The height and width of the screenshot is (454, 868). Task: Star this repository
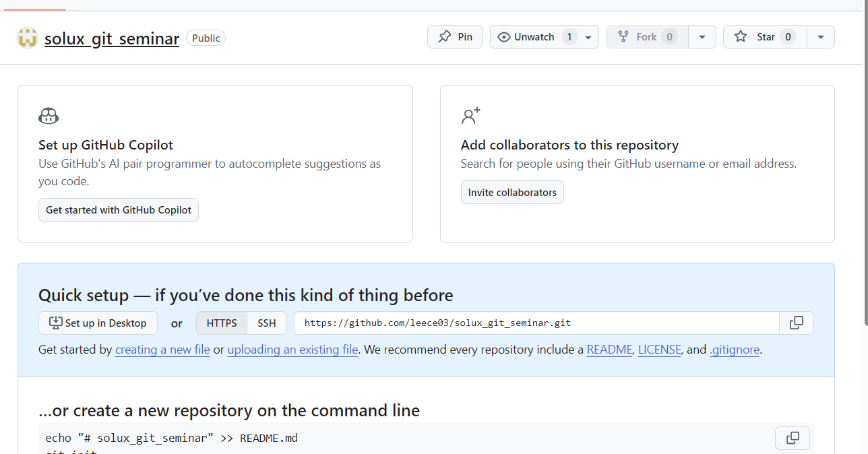[x=764, y=37]
